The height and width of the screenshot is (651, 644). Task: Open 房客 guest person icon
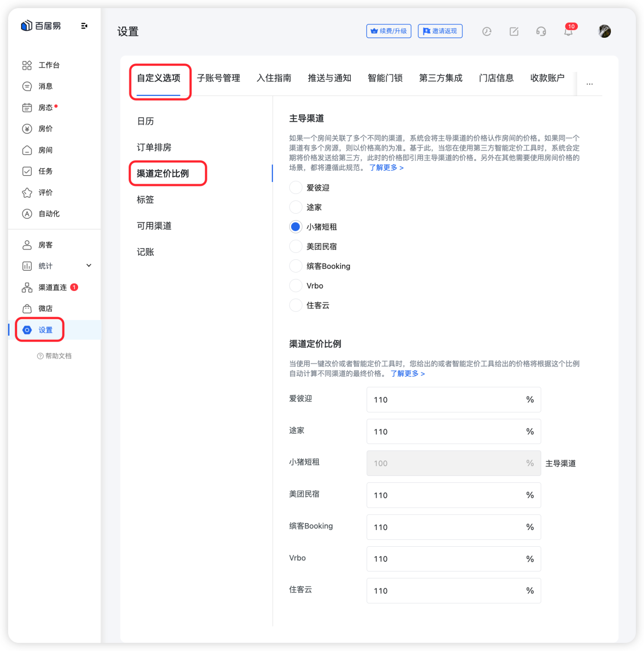pyautogui.click(x=27, y=245)
